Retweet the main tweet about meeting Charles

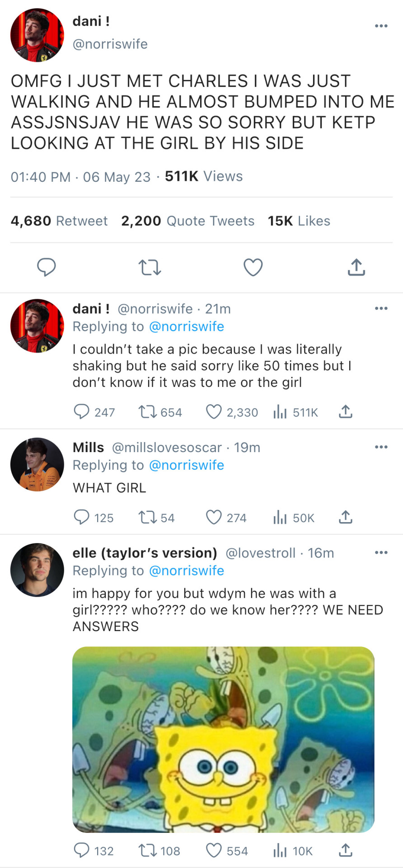[150, 267]
